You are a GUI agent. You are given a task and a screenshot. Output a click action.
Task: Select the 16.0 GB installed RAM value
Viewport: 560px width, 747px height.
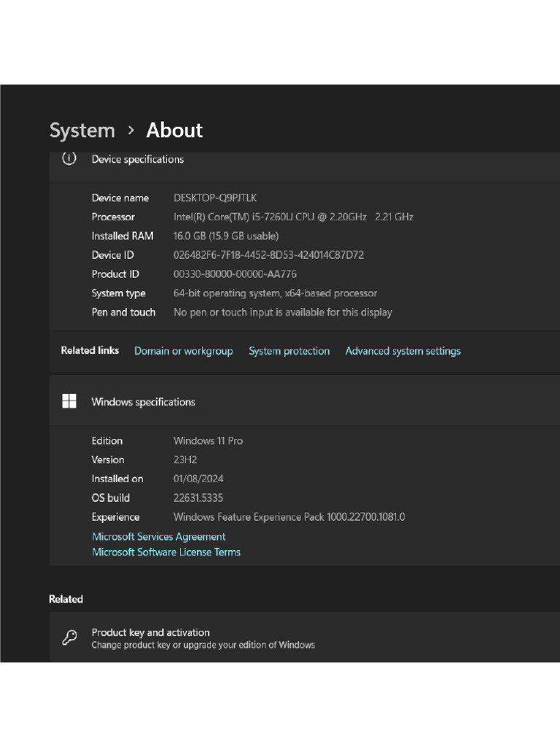tap(226, 236)
